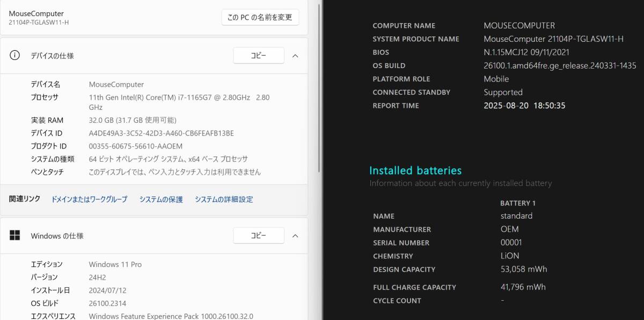Click the CYCLE COUNT label in report
Image resolution: width=644 pixels, height=320 pixels.
[397, 301]
